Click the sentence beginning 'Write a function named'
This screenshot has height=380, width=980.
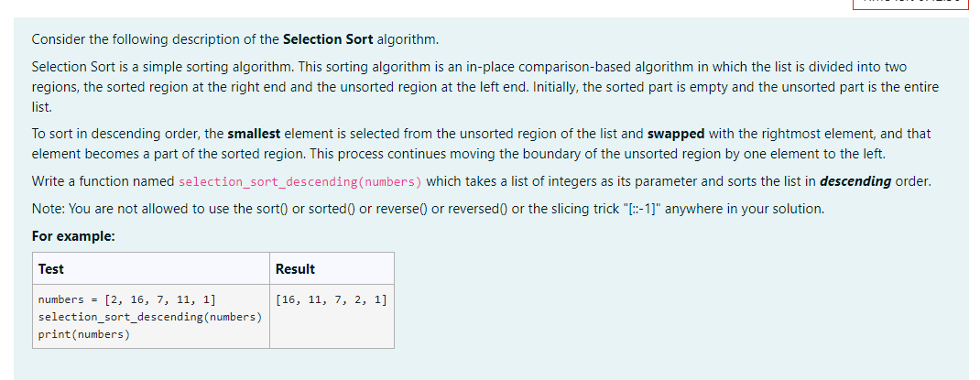(x=481, y=182)
